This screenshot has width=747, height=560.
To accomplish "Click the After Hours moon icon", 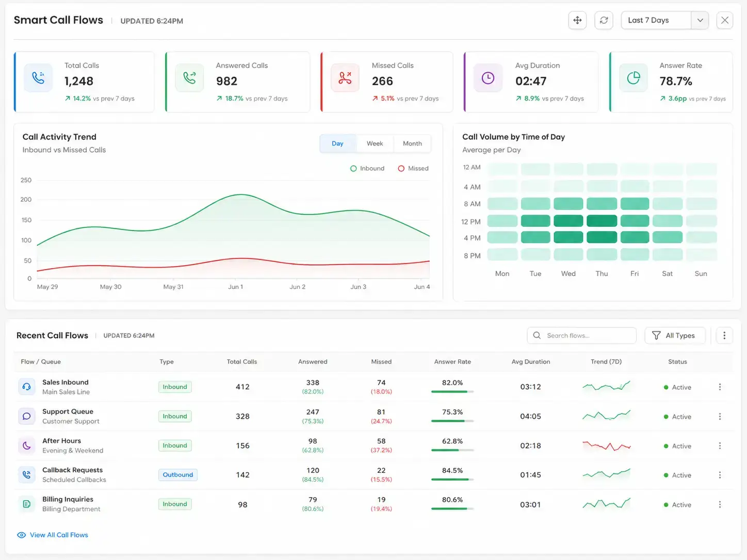I will tap(27, 446).
